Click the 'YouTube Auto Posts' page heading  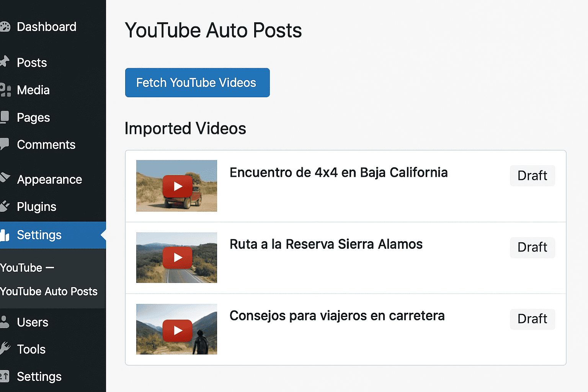point(213,30)
